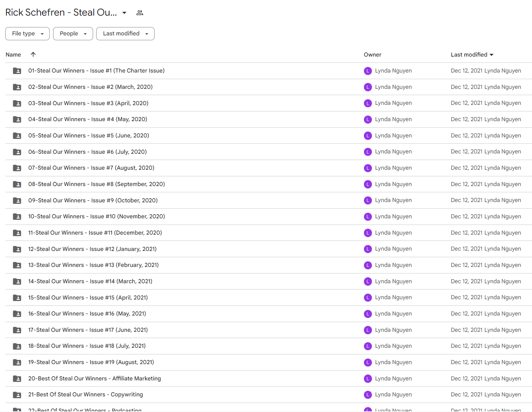Click the shared folder icon for Issue #2 row
532x412 pixels.
tap(17, 87)
